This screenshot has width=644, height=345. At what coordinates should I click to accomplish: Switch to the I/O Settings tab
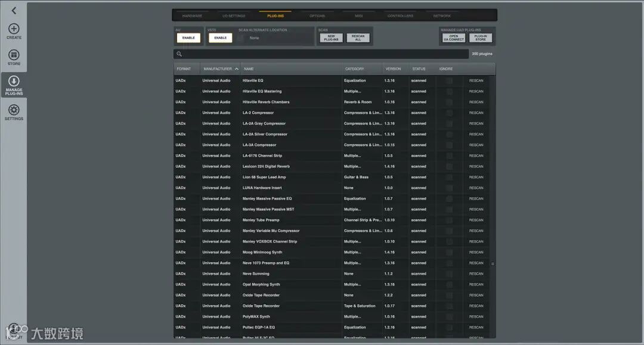point(234,16)
